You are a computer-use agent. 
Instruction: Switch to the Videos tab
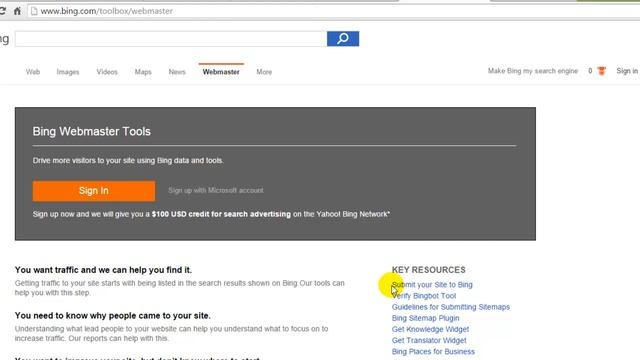click(107, 72)
